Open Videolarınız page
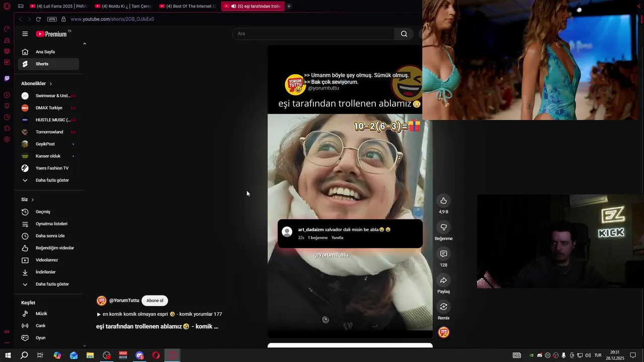The image size is (644, 362). 48,260
